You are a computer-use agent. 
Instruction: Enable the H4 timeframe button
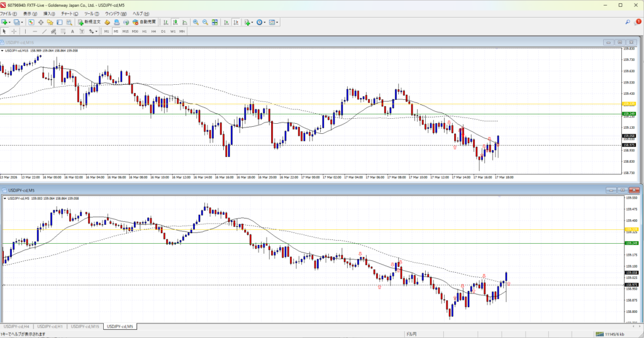(153, 31)
